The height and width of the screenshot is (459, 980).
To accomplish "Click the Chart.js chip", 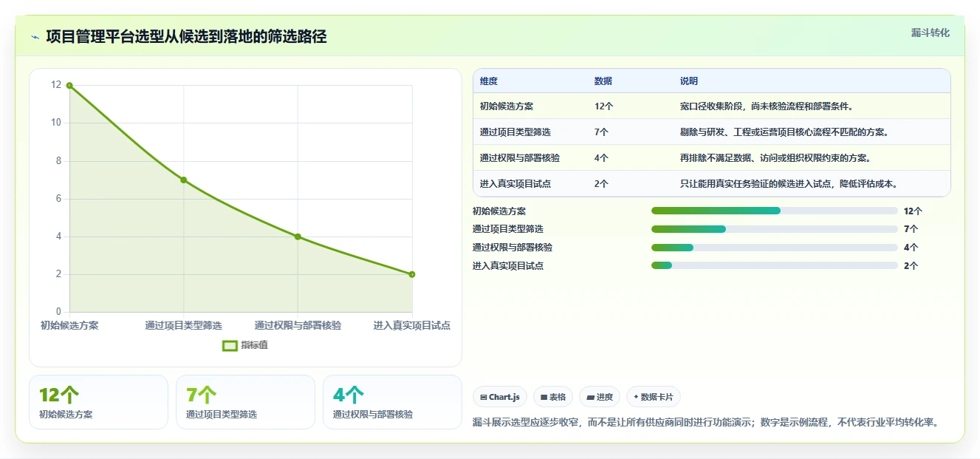I will [x=500, y=397].
